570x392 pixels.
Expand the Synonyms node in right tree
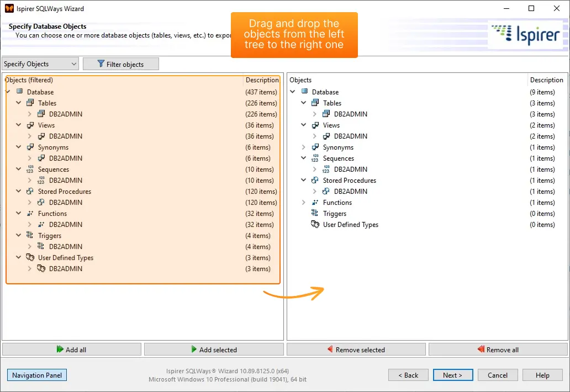[304, 147]
